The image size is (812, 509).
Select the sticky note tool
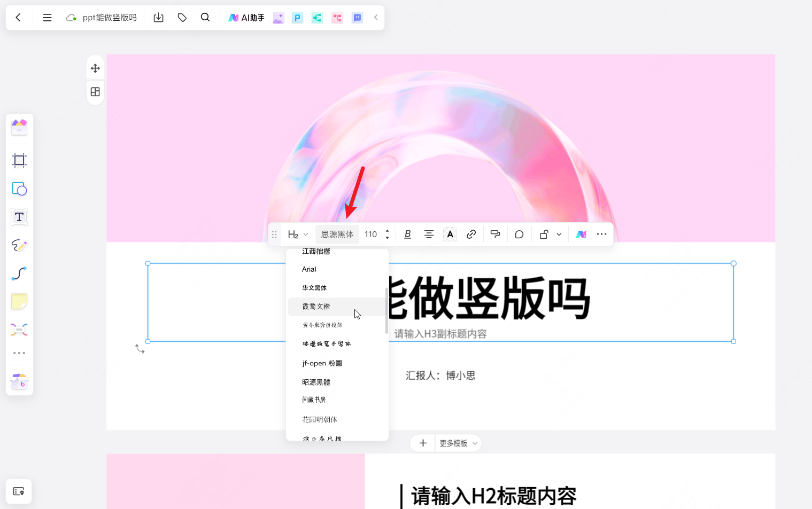(19, 302)
